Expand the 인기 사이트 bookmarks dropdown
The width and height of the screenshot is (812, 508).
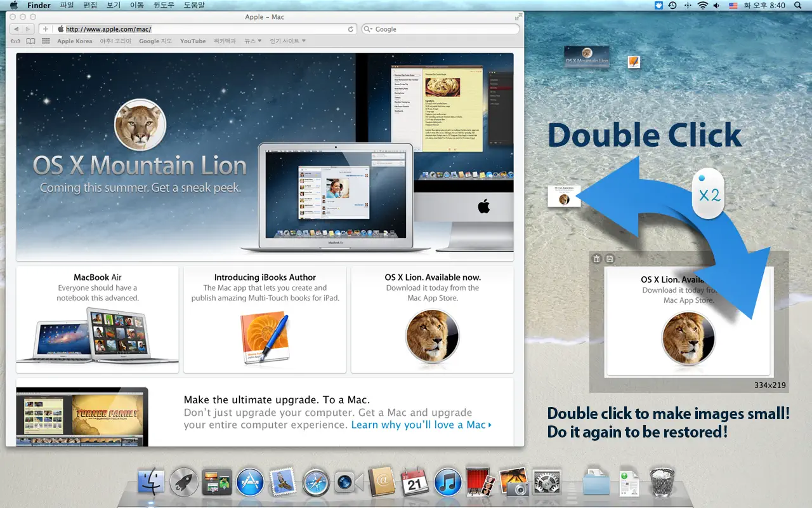pyautogui.click(x=288, y=41)
